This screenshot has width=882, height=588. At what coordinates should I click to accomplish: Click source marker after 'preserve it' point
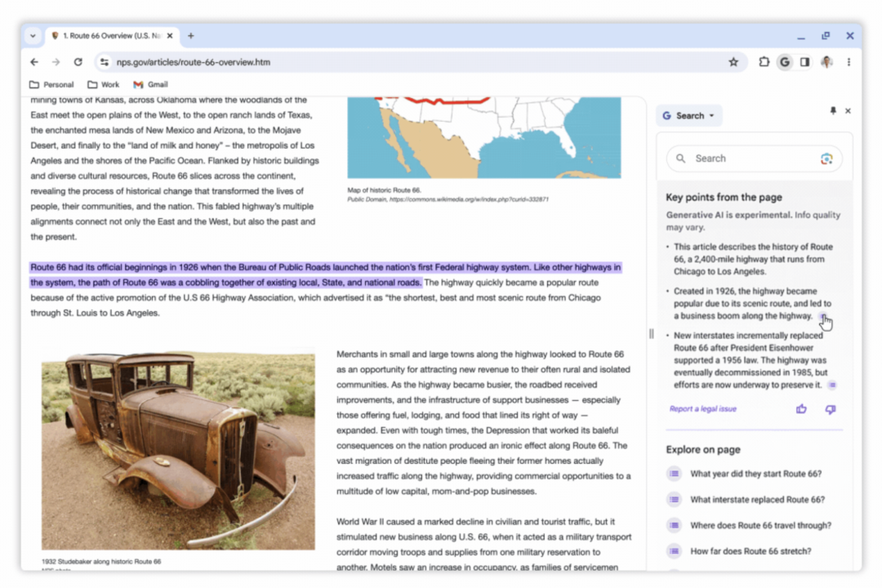pos(832,385)
